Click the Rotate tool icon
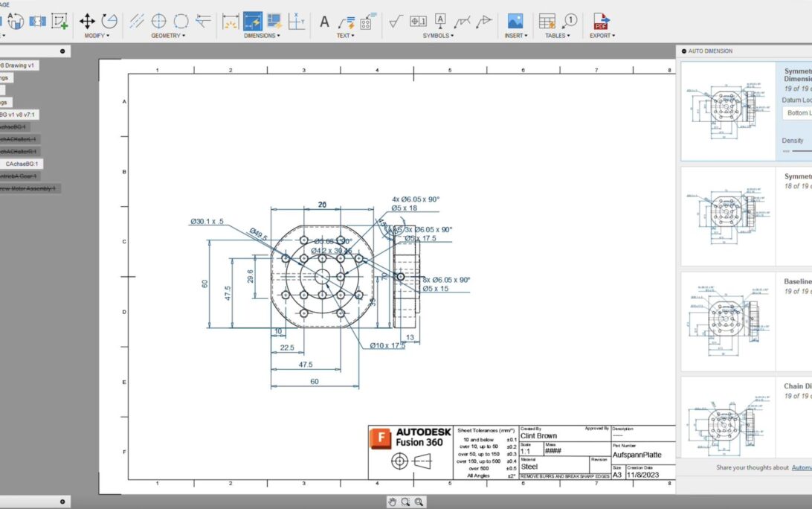 coord(109,21)
